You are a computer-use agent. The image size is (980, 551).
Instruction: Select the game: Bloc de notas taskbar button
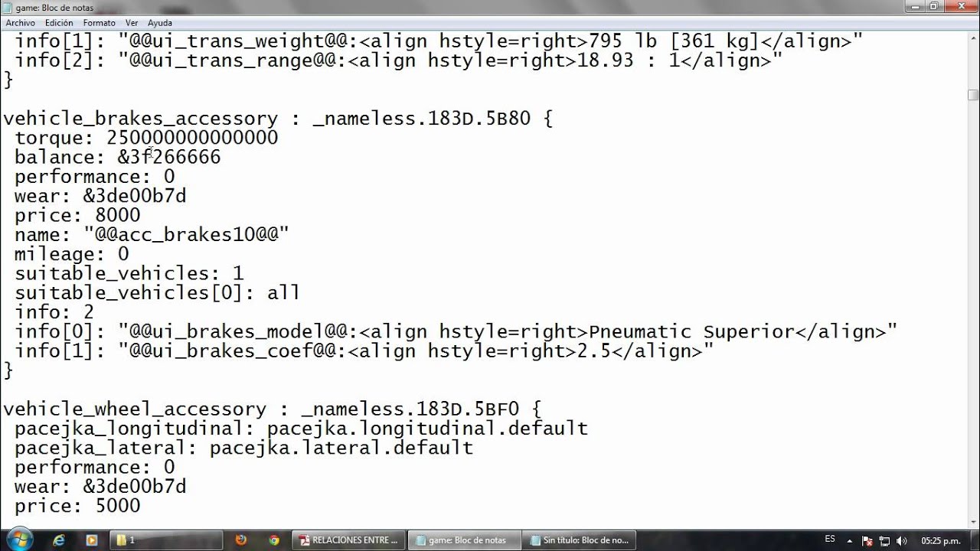click(465, 540)
